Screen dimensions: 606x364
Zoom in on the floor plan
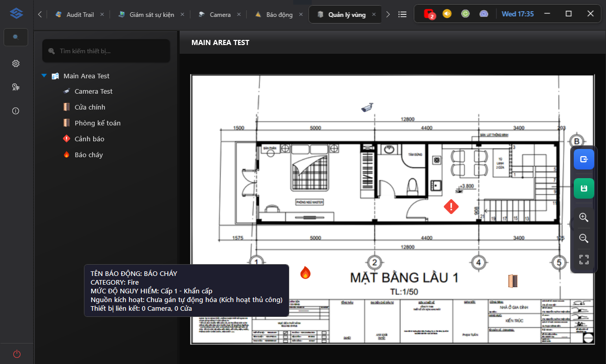click(583, 218)
